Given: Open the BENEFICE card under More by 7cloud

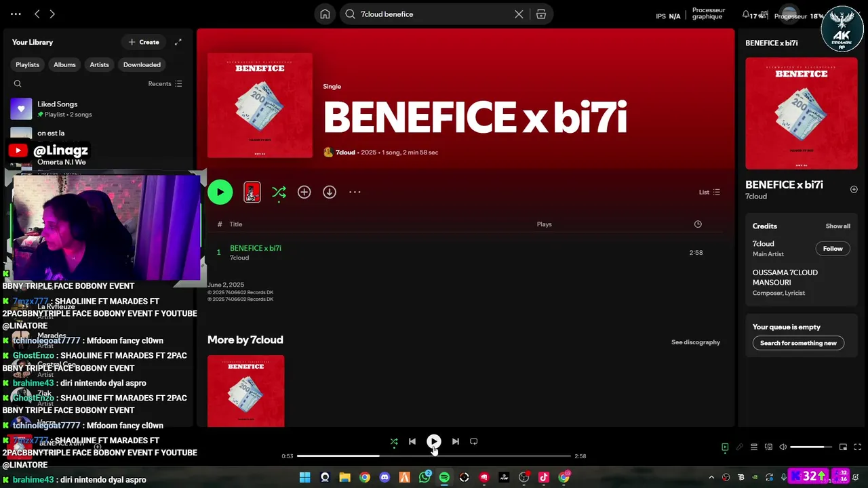Looking at the screenshot, I should [x=245, y=392].
